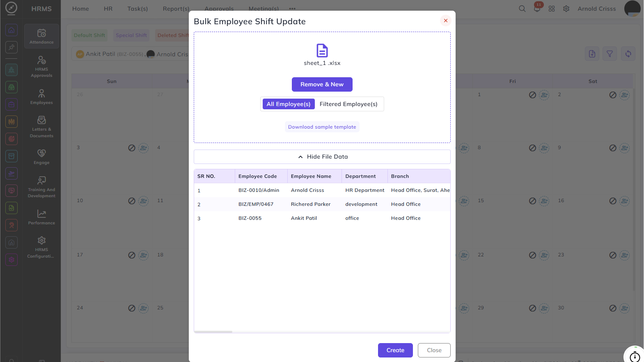Collapse the Hide File Data section
The width and height of the screenshot is (644, 362).
tap(322, 157)
